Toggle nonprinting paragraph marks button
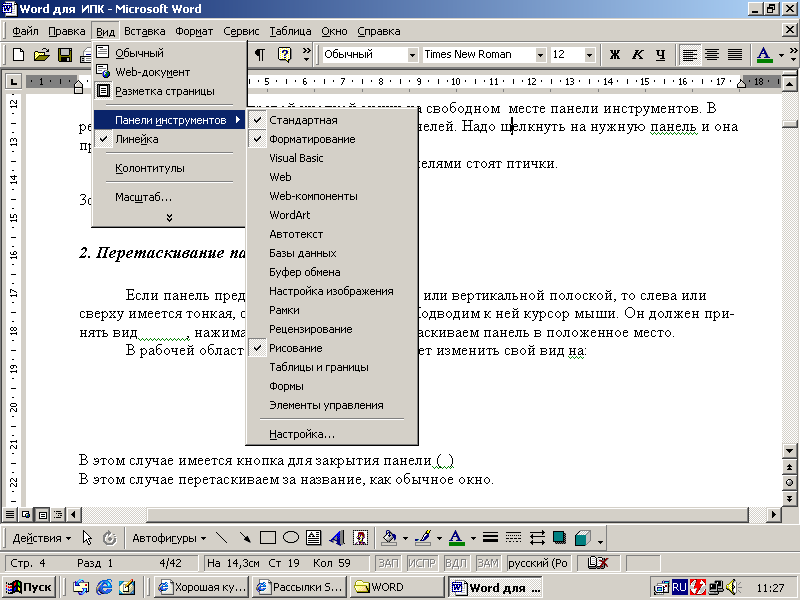The width and height of the screenshot is (800, 600). coord(260,54)
